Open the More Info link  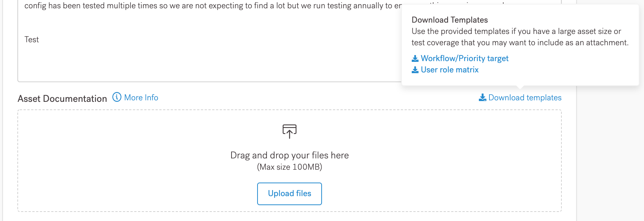point(141,98)
